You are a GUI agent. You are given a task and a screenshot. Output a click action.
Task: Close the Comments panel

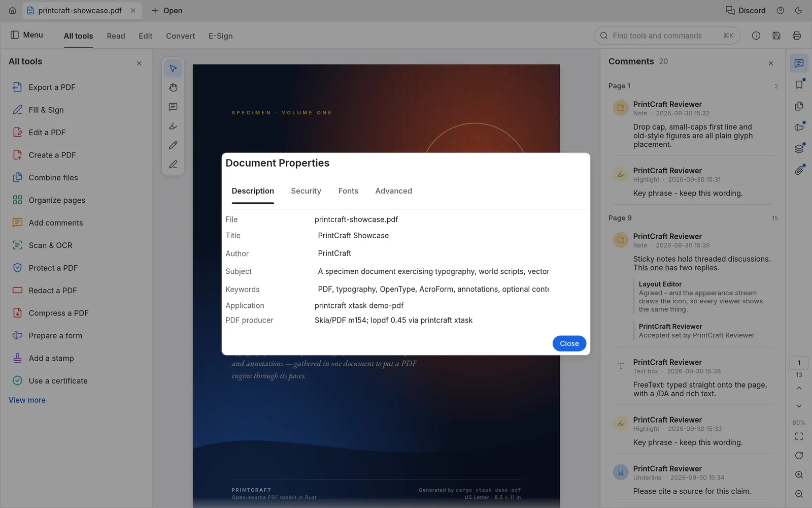coord(770,63)
